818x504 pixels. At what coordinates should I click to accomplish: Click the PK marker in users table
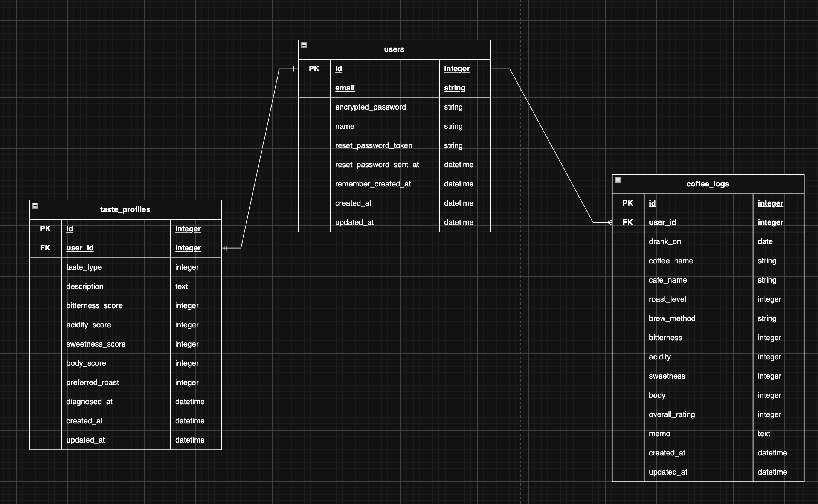pyautogui.click(x=314, y=69)
